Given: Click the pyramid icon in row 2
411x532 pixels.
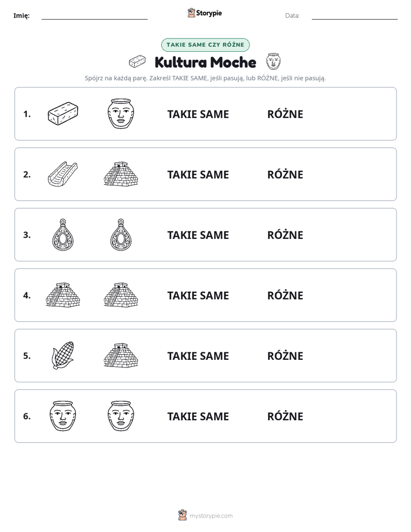Looking at the screenshot, I should (121, 174).
